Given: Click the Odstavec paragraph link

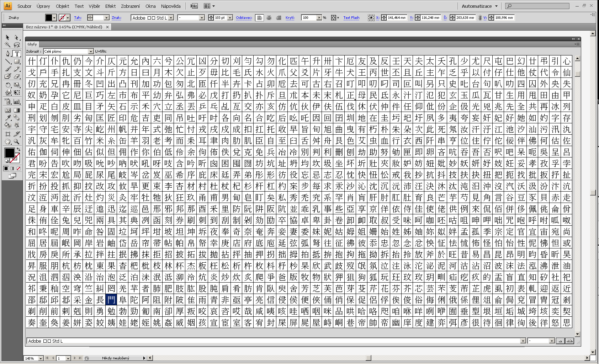Looking at the screenshot, I should pos(244,18).
